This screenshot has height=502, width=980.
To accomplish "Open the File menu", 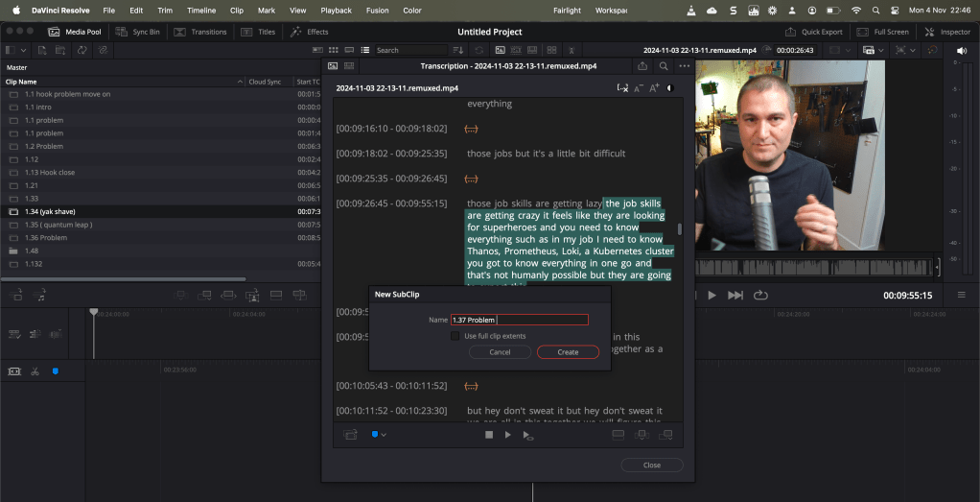I will [108, 10].
